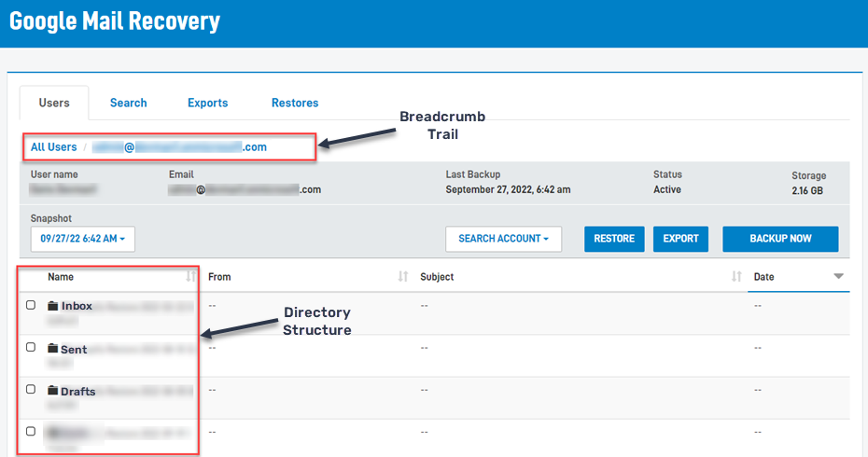Screen dimensions: 868x457
Task: Toggle the Date column descending arrow
Action: (839, 276)
